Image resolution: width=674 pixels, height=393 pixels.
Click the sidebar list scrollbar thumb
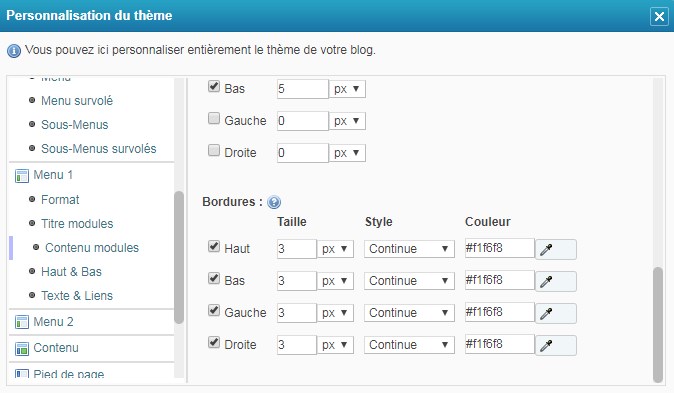179,257
